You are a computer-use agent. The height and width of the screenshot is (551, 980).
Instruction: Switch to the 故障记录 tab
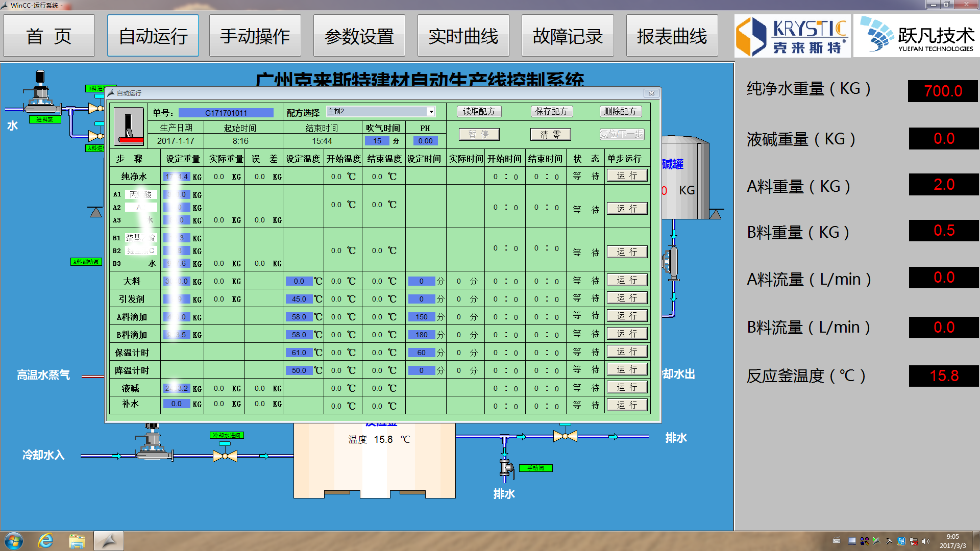coord(567,36)
